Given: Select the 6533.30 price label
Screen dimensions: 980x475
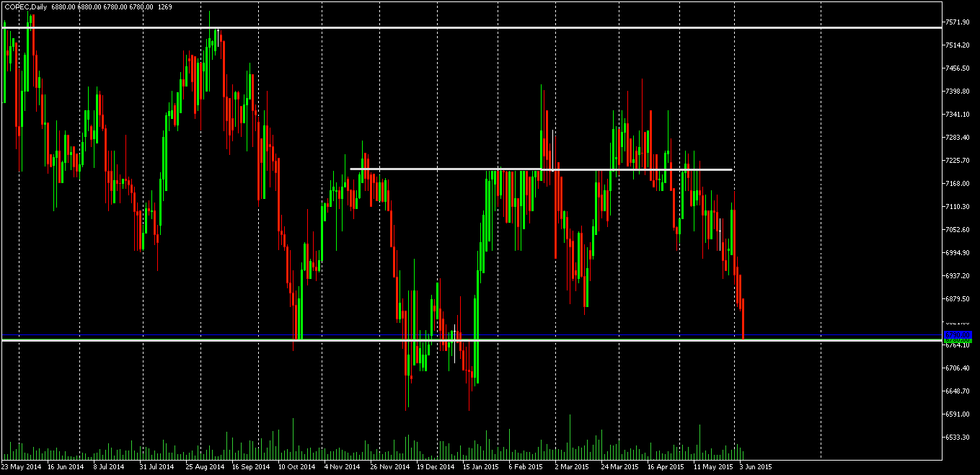Looking at the screenshot, I should pyautogui.click(x=959, y=438).
